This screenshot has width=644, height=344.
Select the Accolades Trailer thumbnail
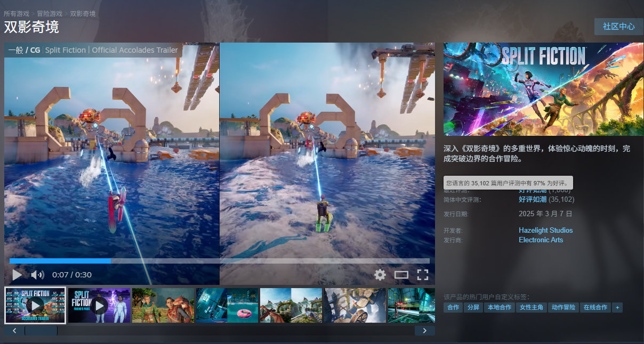point(35,305)
